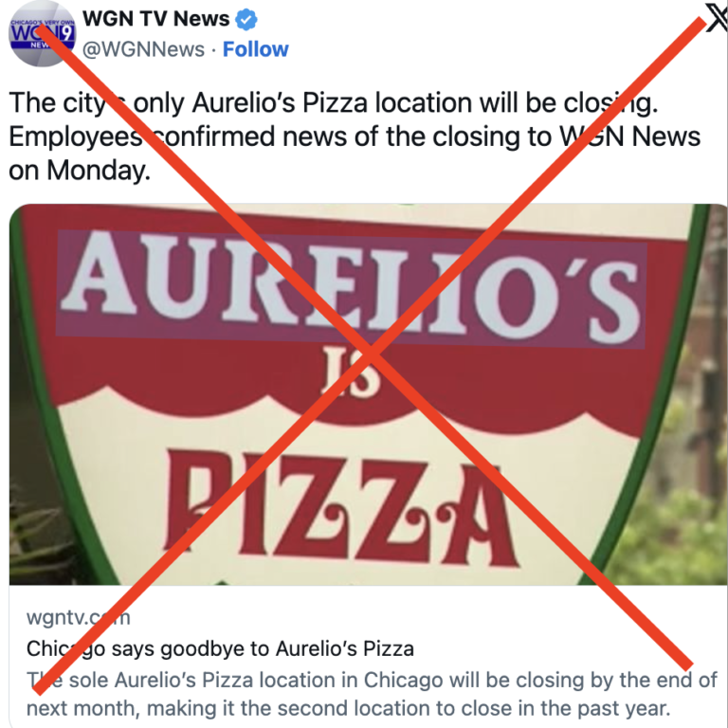Click the tweet text about Aurelio's closing
This screenshot has height=728, width=728.
click(x=355, y=136)
